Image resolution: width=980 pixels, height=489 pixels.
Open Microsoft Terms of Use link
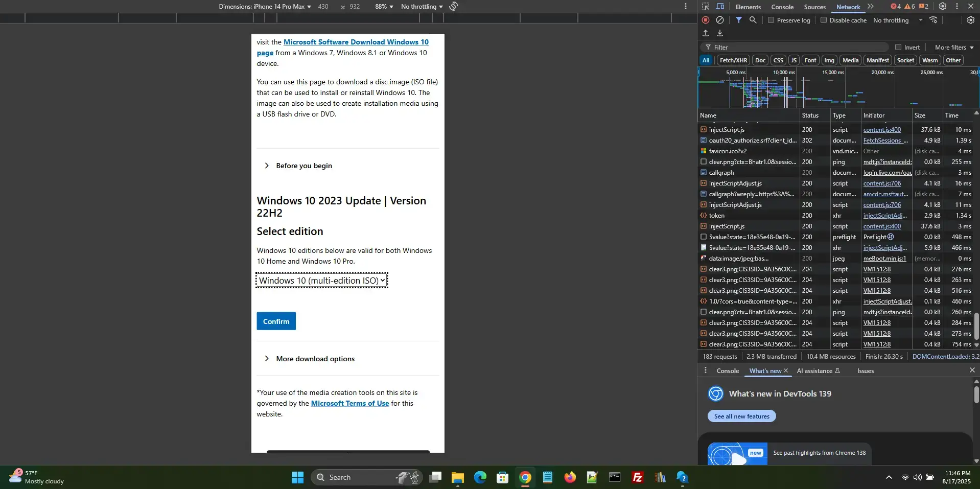point(350,403)
